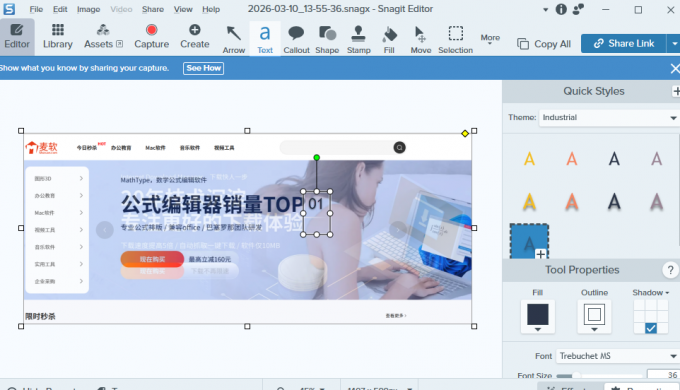Click the dark Fill color swatch
Image resolution: width=680 pixels, height=390 pixels.
538,315
